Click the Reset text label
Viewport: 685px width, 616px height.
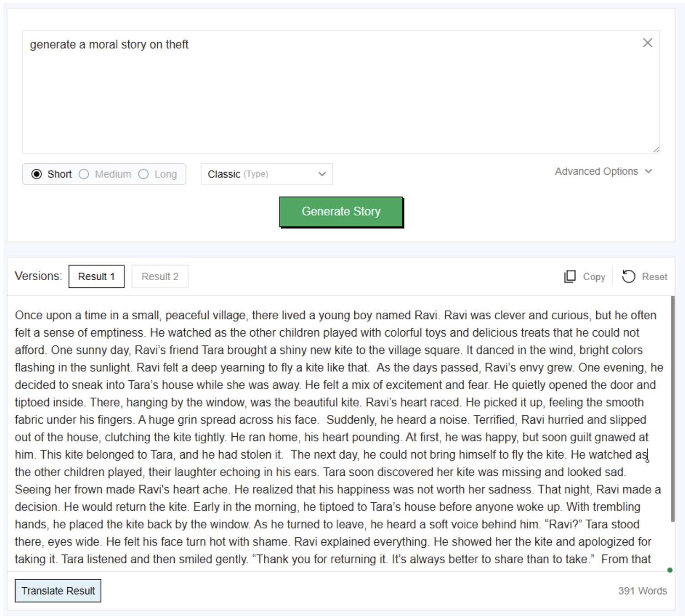tap(654, 277)
